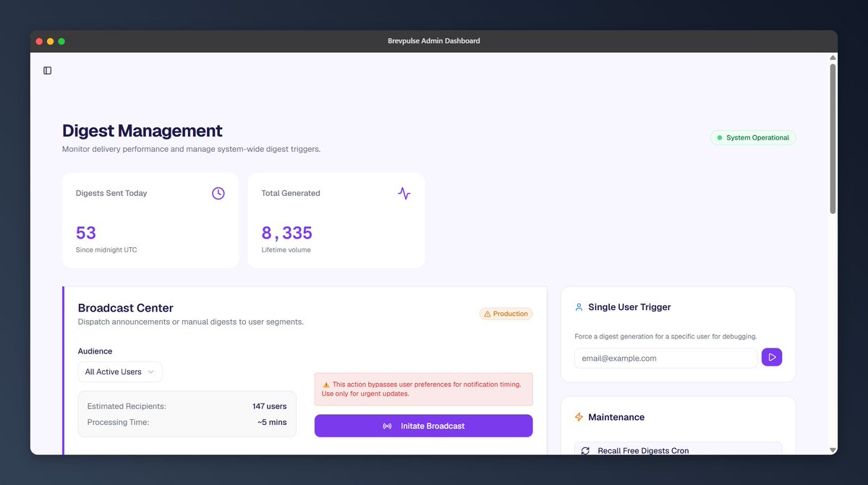Click the lightning bolt Maintenance icon
The height and width of the screenshot is (485, 868).
(x=579, y=417)
